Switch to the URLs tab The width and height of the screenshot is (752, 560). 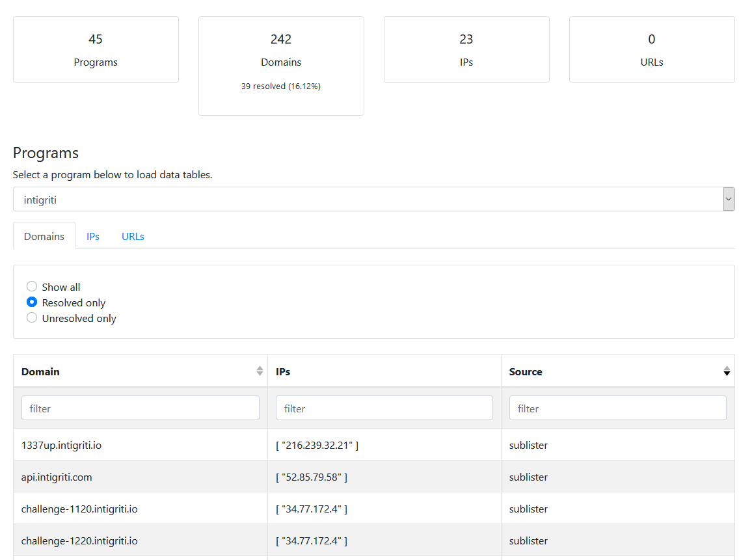point(133,236)
